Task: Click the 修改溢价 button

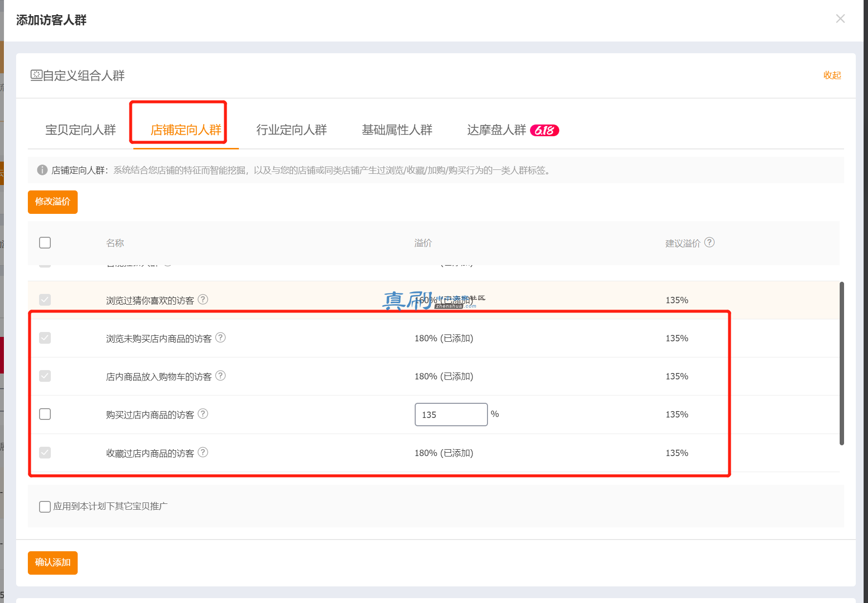Action: coord(53,202)
